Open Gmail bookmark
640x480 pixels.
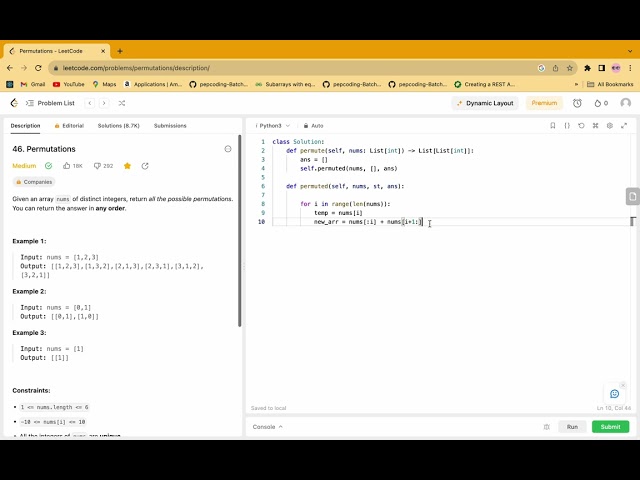coord(33,84)
